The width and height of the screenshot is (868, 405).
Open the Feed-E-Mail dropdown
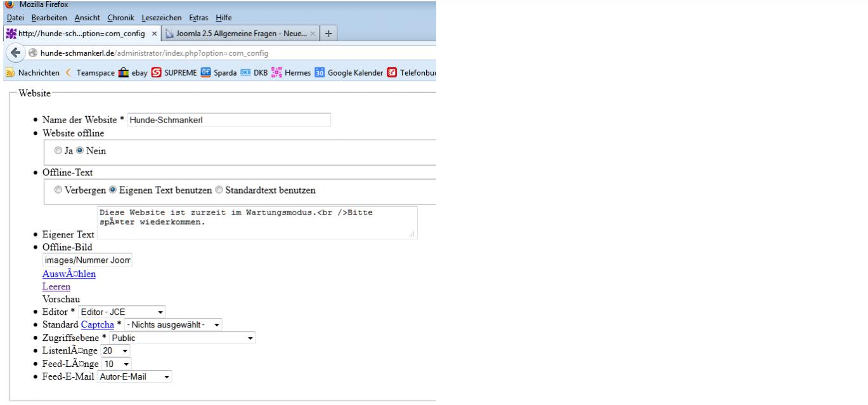point(134,378)
